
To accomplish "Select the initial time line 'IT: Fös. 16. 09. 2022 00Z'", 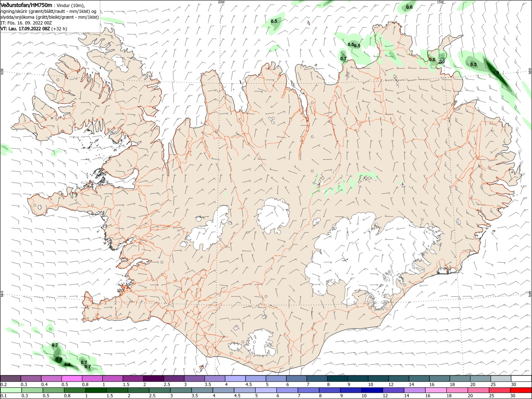I will pyautogui.click(x=27, y=23).
